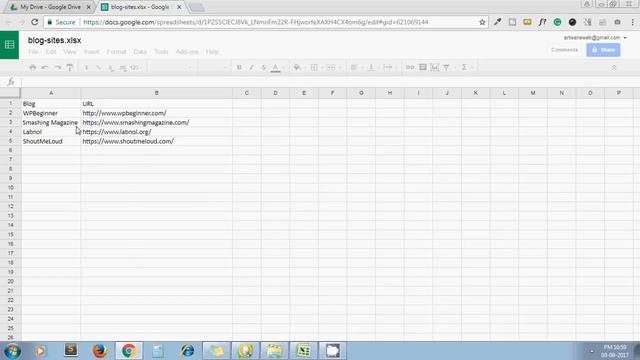Open the Add-ons menu
This screenshot has height=360, width=640.
click(187, 52)
